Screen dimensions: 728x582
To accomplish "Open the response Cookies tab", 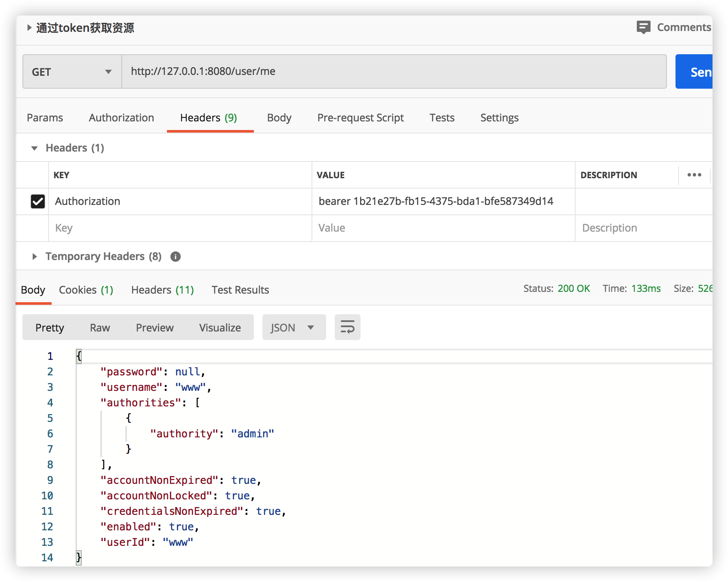I will tap(86, 290).
